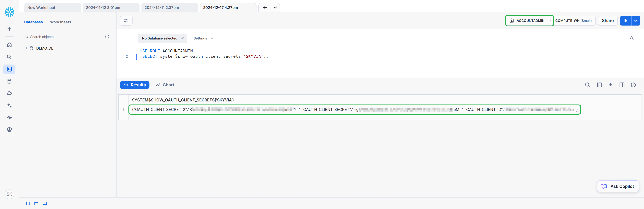The width and height of the screenshot is (644, 209).
Task: Expand the DEMO_DB tree node
Action: click(x=26, y=48)
